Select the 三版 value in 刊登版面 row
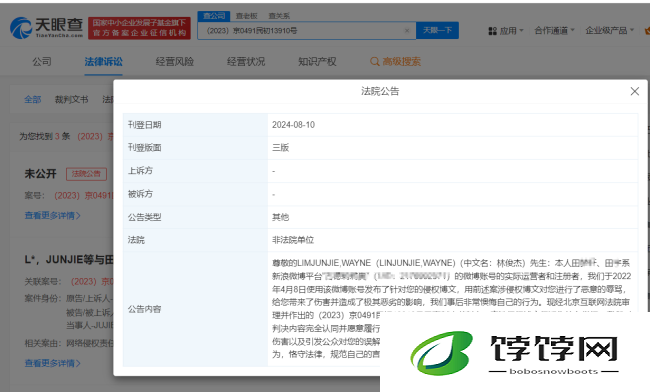Viewport: 650px width, 392px height. (280, 148)
